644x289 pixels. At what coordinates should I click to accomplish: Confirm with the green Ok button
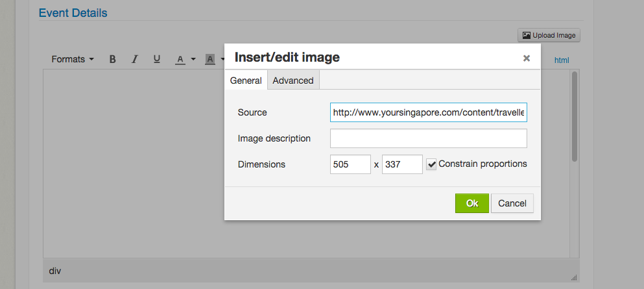[472, 203]
